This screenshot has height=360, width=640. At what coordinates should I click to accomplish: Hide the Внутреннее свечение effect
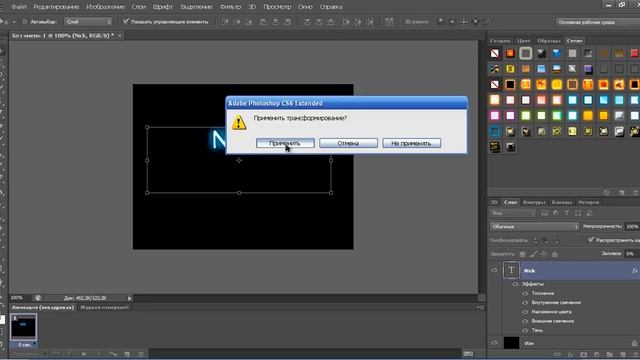tap(525, 303)
